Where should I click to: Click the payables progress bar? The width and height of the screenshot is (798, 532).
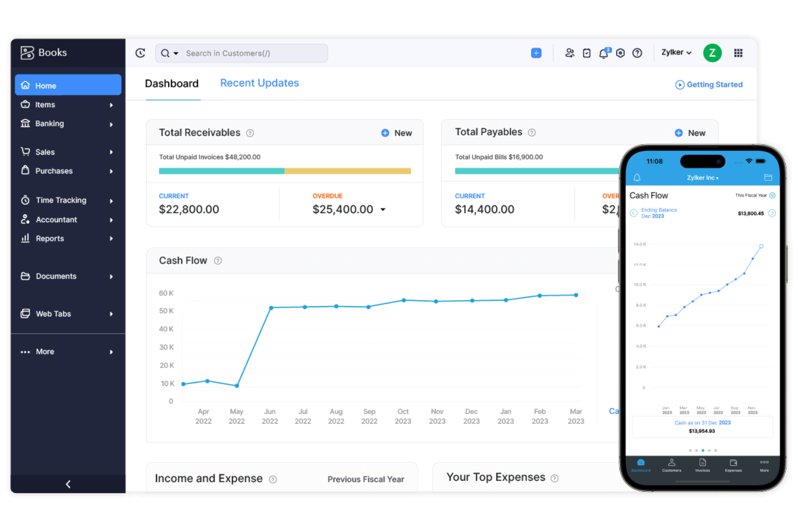click(537, 171)
